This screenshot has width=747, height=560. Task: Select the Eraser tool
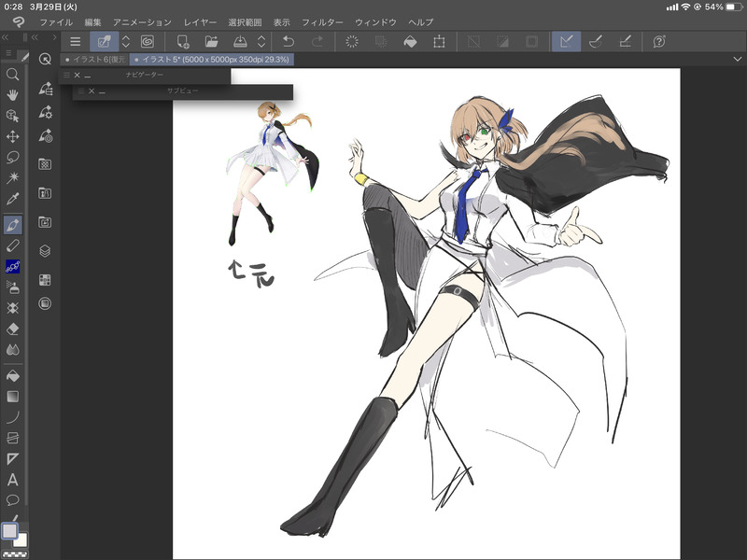point(12,329)
